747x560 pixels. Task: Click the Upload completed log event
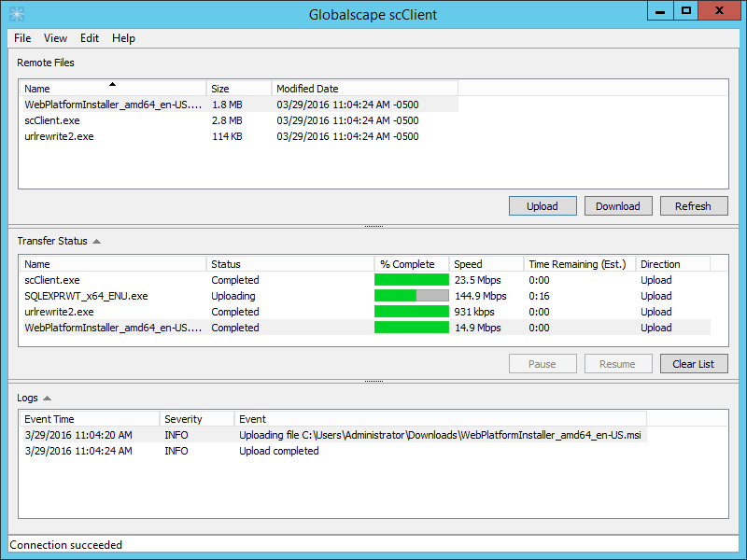[279, 451]
